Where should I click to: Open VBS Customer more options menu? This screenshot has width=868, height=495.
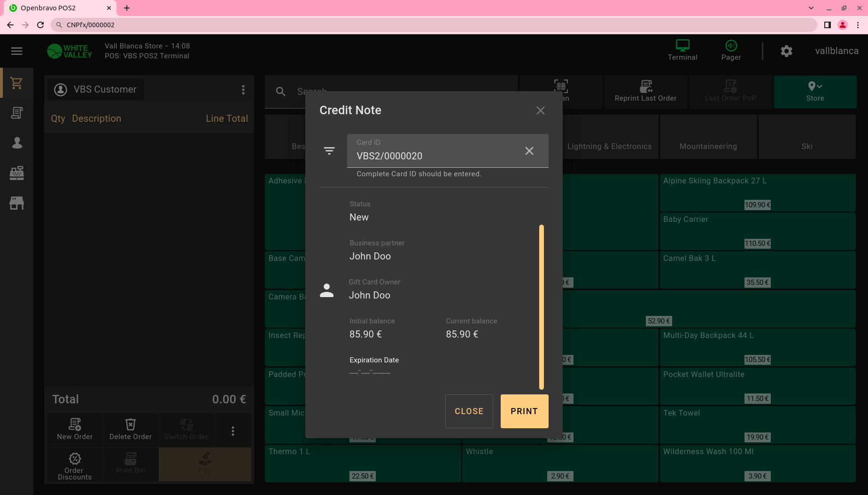pyautogui.click(x=243, y=90)
